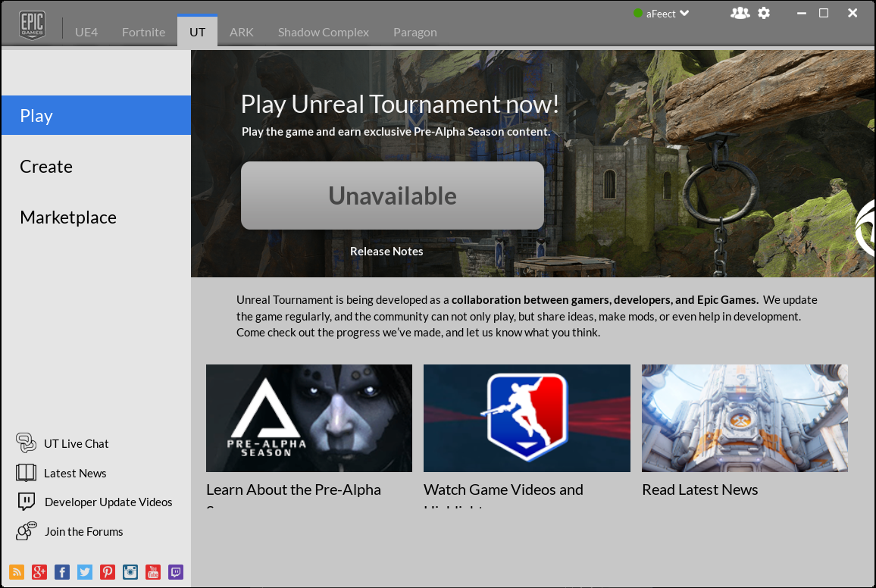Click the Developer Update Videos Twitch icon
The width and height of the screenshot is (876, 588).
[x=27, y=502]
